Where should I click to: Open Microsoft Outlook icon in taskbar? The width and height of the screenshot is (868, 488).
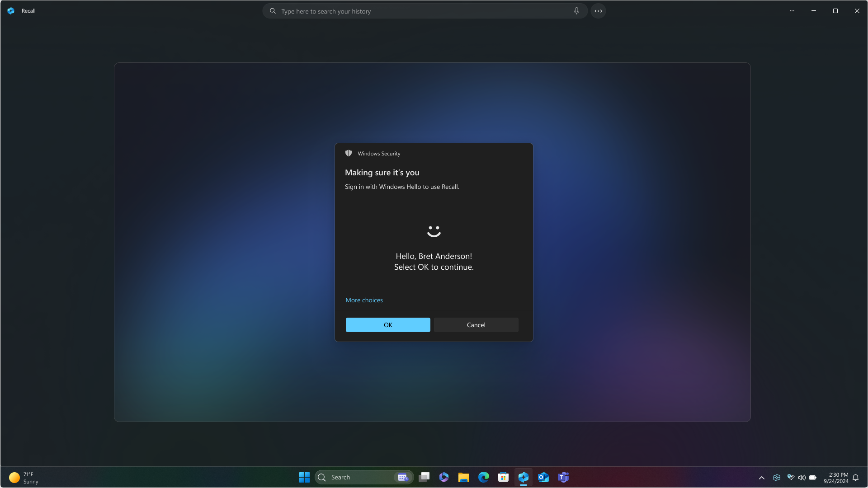(543, 477)
